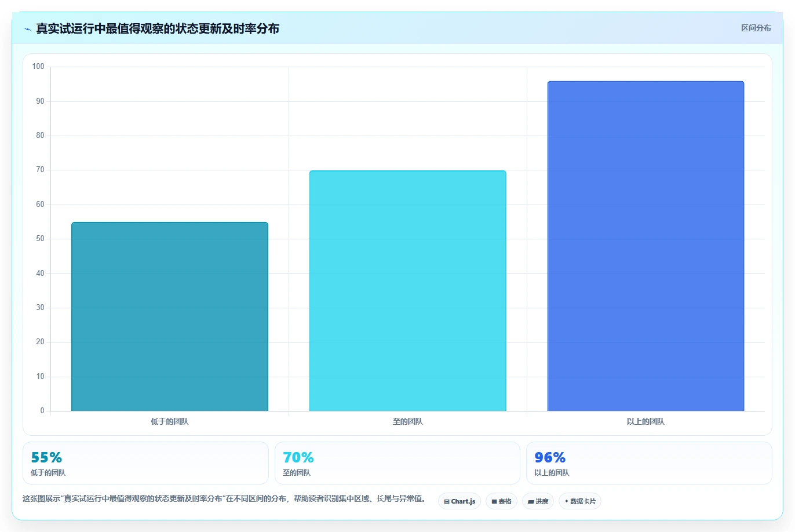Click y-axis value 90
Screen dimensions: 795x532
40,101
